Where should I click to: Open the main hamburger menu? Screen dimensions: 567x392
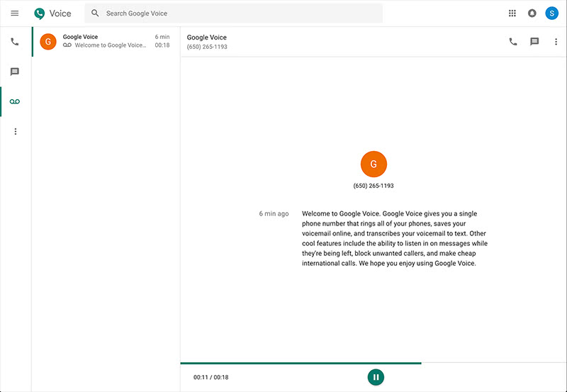tap(14, 13)
